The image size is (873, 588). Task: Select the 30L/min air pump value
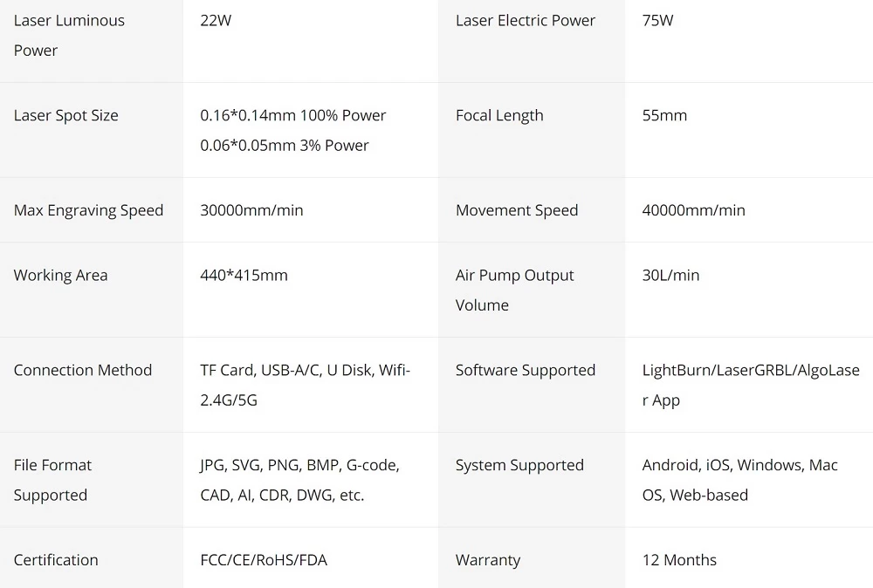point(670,276)
